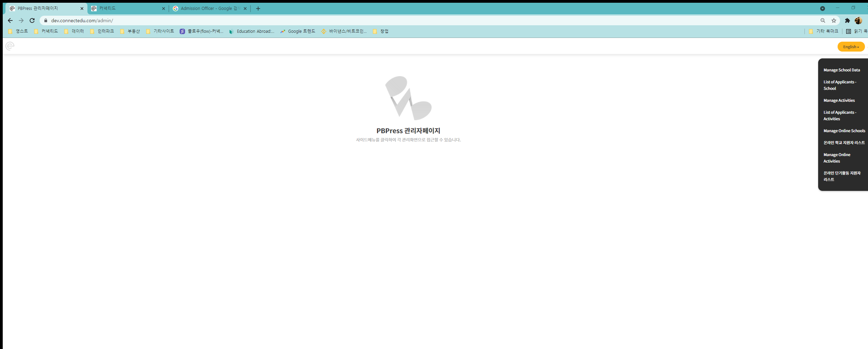Switch to the 커넥티드 browser tab
868x349 pixels.
click(x=126, y=9)
